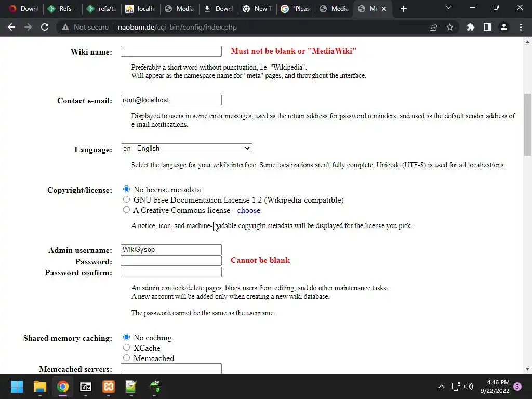This screenshot has width=532, height=399.
Task: Switch to the localh phpMyAdmin tab
Action: pos(140,9)
